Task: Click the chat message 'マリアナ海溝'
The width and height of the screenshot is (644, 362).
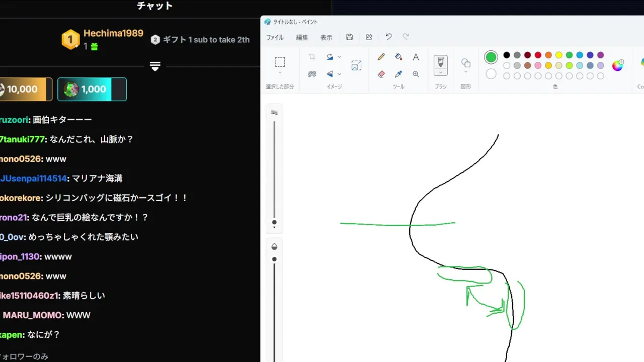Action: (97, 178)
